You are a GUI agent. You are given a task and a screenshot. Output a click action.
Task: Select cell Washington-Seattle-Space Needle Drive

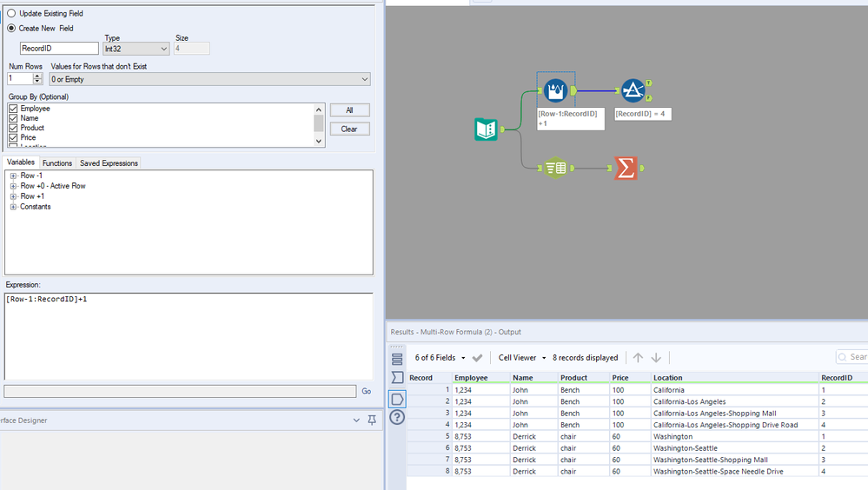coord(734,471)
